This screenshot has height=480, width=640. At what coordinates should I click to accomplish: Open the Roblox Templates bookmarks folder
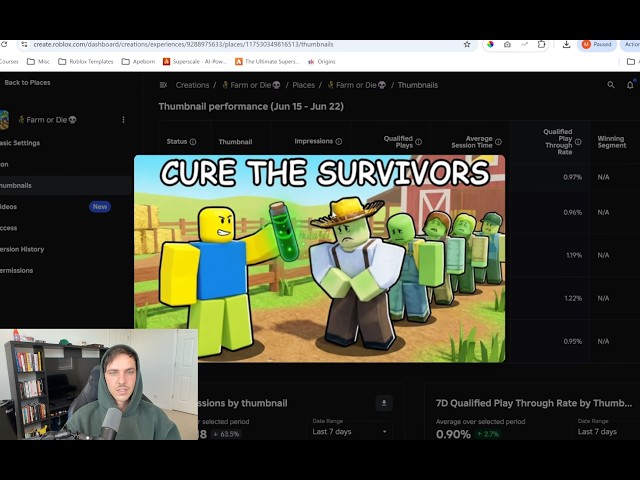click(x=86, y=62)
